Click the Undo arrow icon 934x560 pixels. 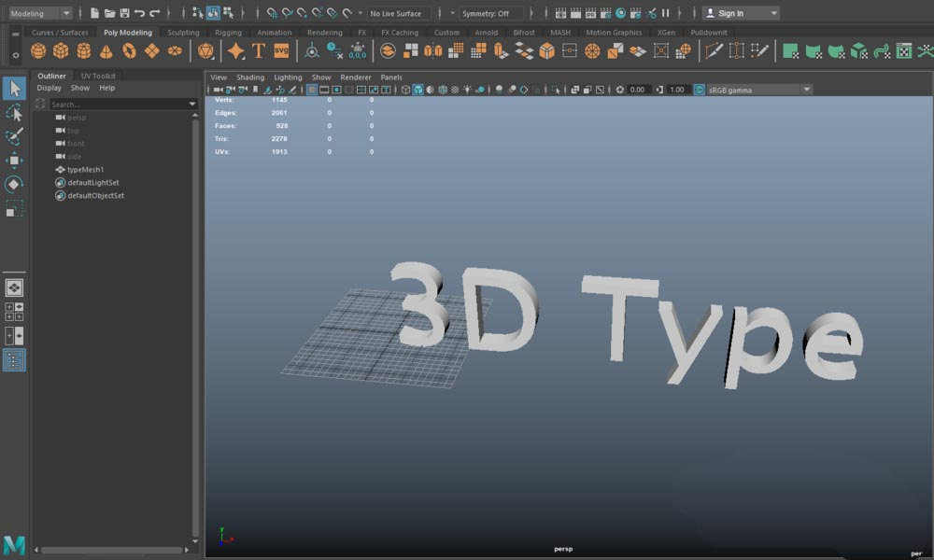click(x=139, y=13)
